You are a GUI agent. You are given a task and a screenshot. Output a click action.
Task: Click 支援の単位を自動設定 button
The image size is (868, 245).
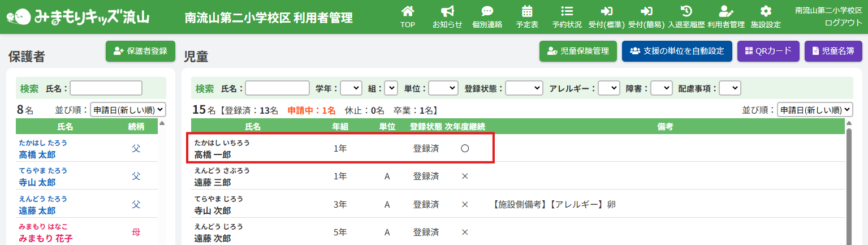(x=677, y=51)
